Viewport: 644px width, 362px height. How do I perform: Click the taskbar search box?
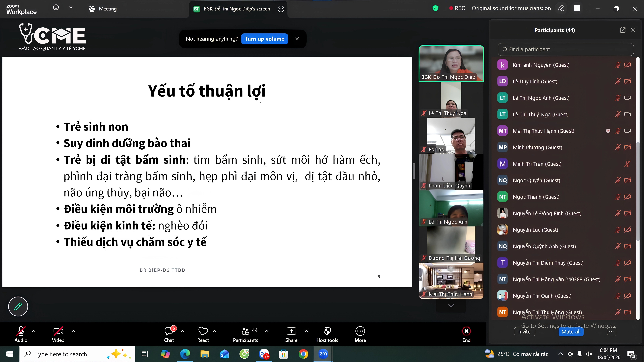tap(77, 354)
